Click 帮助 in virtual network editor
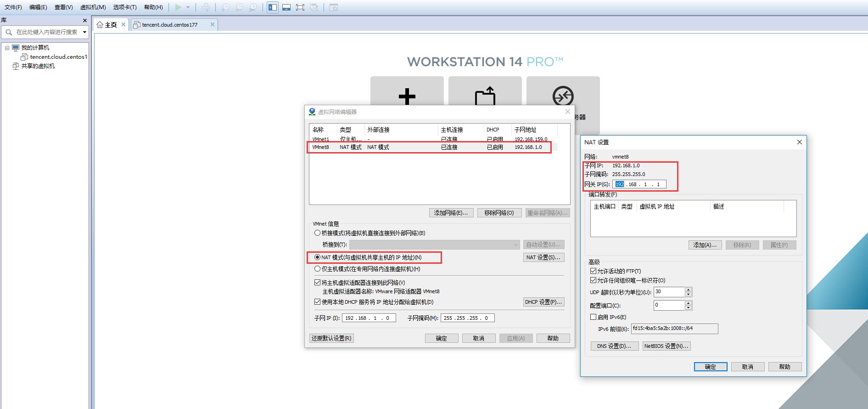Viewport: 868px width, 409px height. [553, 338]
